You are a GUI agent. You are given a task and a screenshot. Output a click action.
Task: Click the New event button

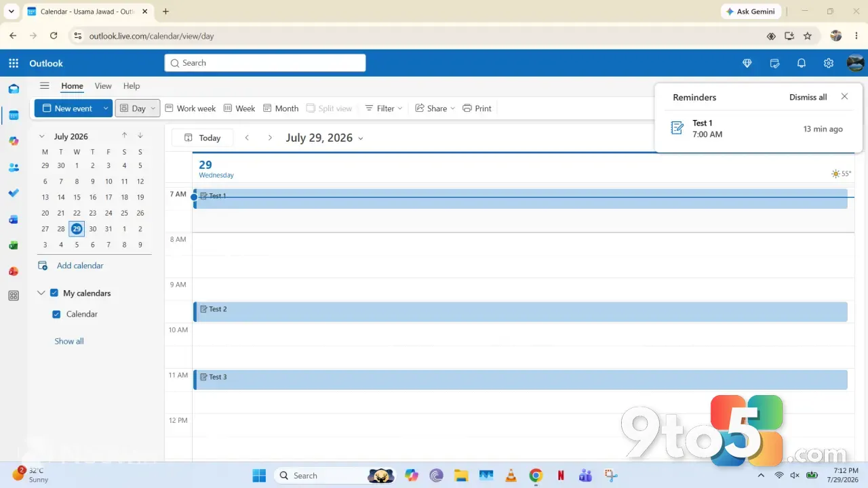pyautogui.click(x=66, y=108)
